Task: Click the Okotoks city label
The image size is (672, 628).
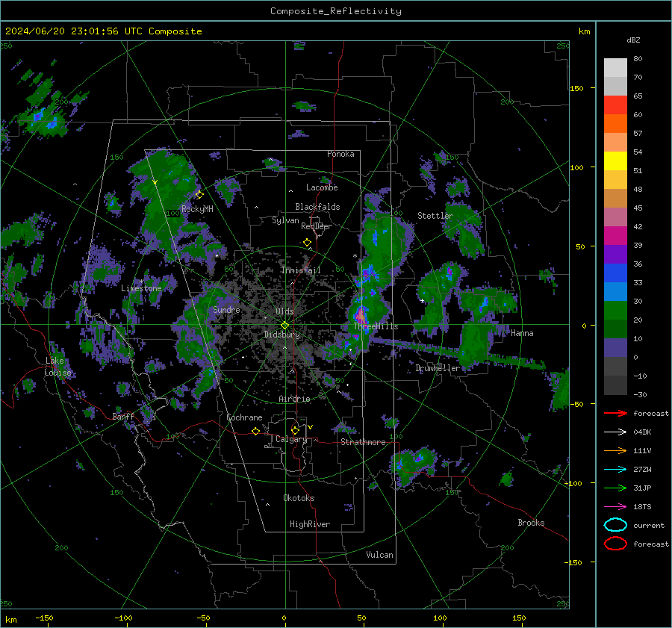Action: (x=299, y=498)
